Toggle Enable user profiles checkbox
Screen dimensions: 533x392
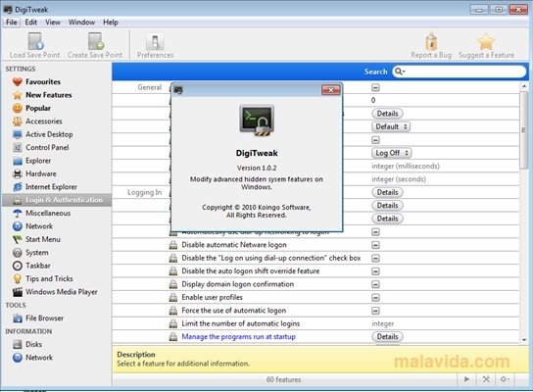[375, 298]
